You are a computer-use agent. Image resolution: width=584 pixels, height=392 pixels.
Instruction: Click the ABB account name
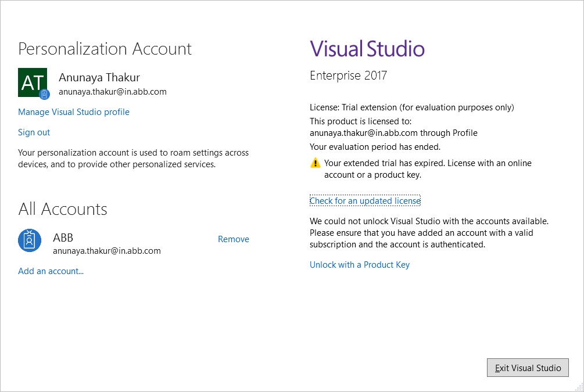(63, 238)
